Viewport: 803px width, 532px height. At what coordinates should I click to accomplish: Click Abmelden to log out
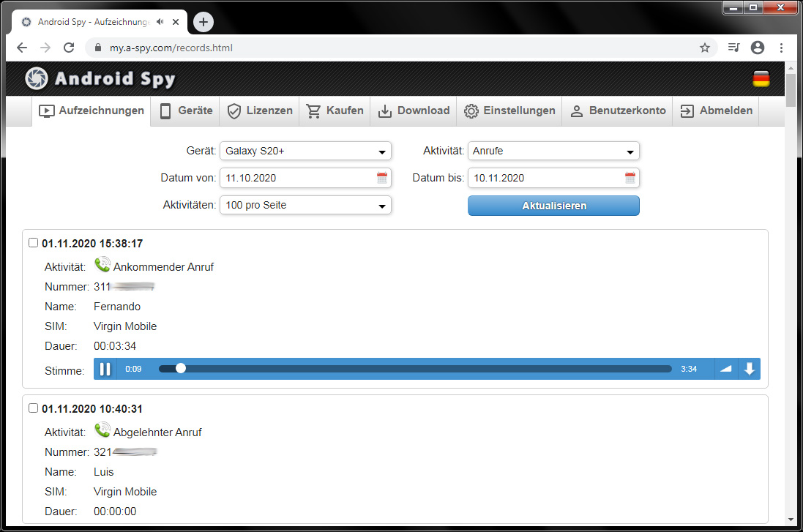click(x=717, y=110)
